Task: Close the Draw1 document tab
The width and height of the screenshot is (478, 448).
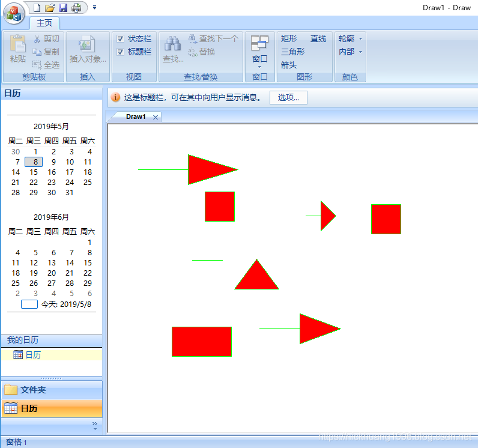Action: (x=156, y=117)
